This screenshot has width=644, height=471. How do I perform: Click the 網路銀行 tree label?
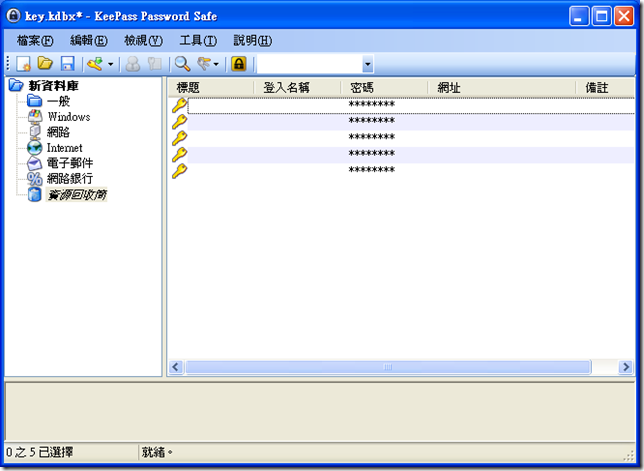70,179
